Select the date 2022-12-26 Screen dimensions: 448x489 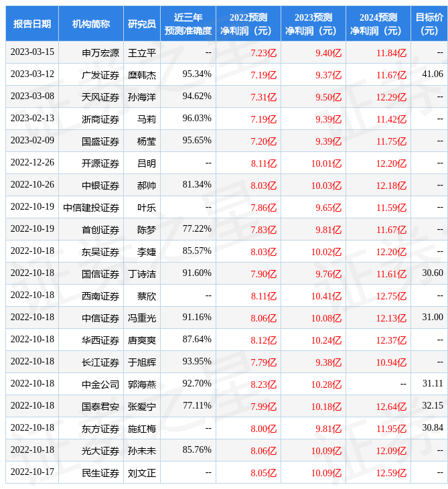[32, 163]
